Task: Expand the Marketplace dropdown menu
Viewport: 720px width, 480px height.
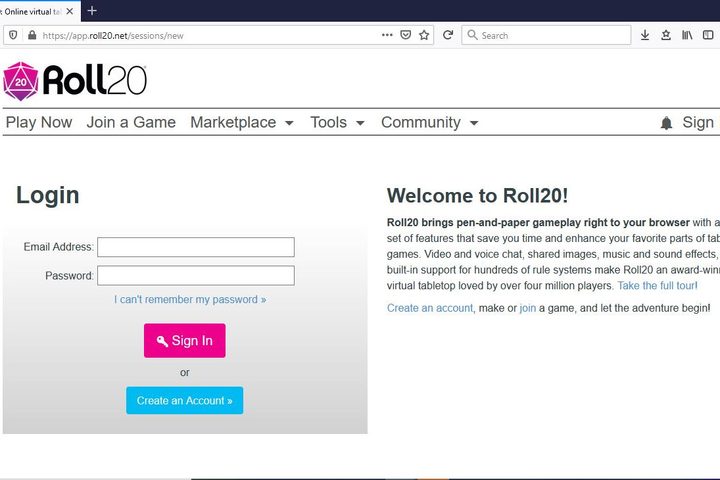Action: click(x=242, y=122)
